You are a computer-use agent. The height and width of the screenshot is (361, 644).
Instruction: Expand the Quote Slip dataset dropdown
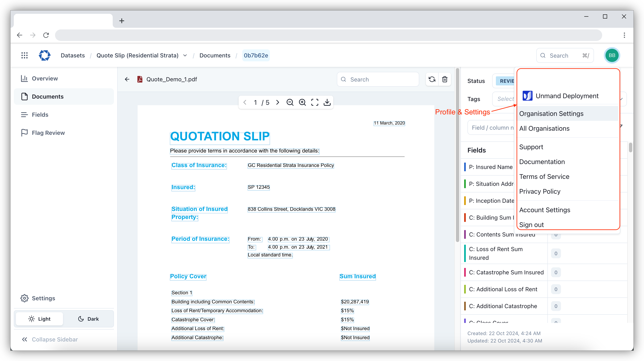(185, 55)
